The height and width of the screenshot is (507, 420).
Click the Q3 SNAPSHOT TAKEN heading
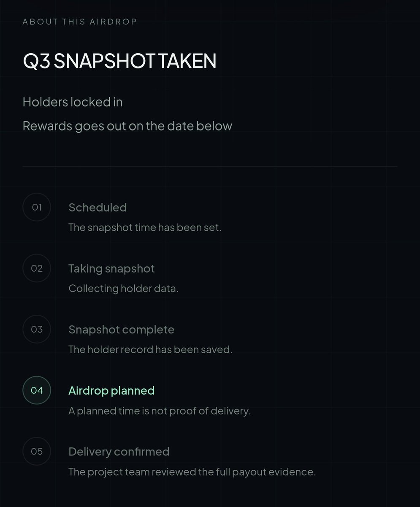119,61
